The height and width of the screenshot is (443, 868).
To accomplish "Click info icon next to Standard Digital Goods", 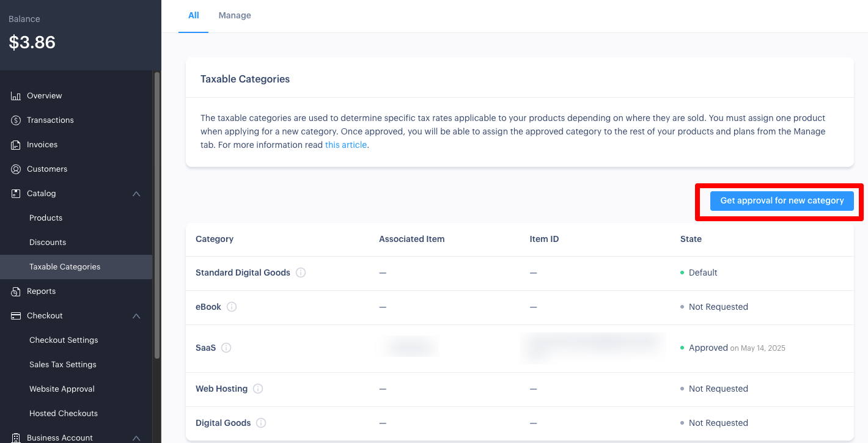I will [x=301, y=273].
